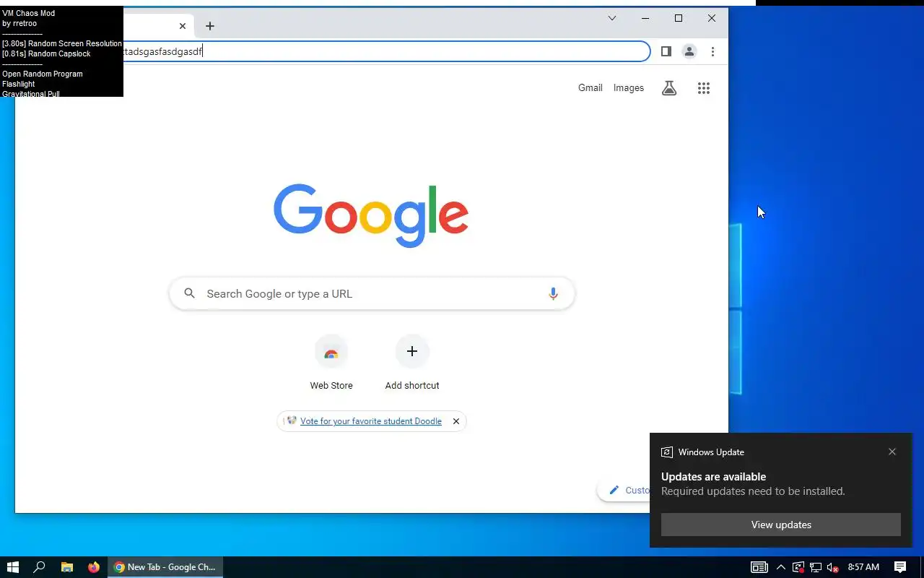The image size is (924, 578).
Task: Open Web Store shortcut
Action: 331,363
